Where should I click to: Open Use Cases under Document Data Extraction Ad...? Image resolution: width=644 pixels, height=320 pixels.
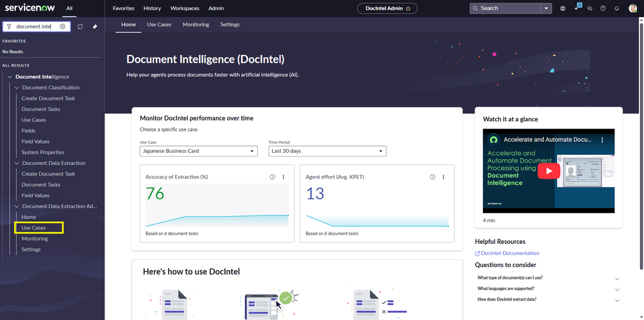coord(34,228)
